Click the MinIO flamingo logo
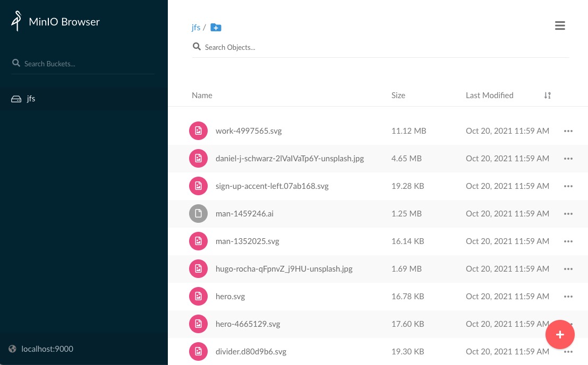This screenshot has width=588, height=365. 16,21
